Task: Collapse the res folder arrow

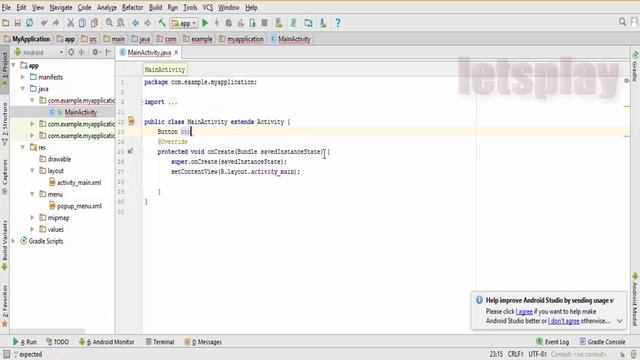Action: [23, 147]
